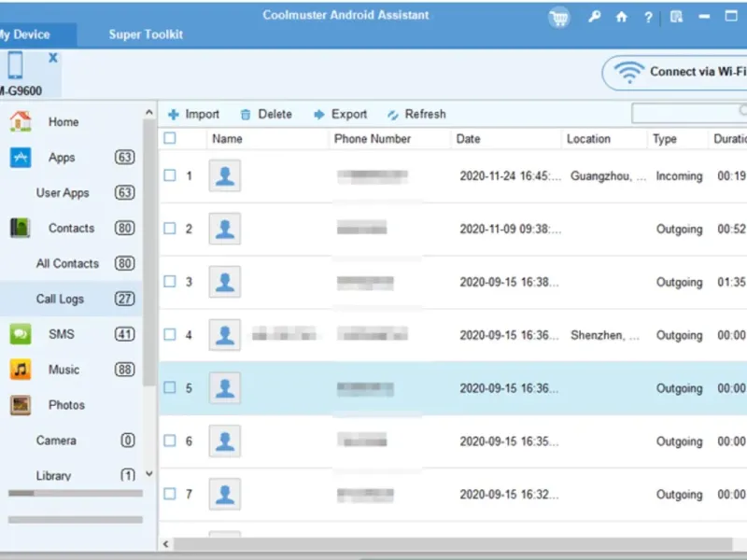Select the phone device icon
This screenshot has height=560, width=747.
(x=15, y=65)
